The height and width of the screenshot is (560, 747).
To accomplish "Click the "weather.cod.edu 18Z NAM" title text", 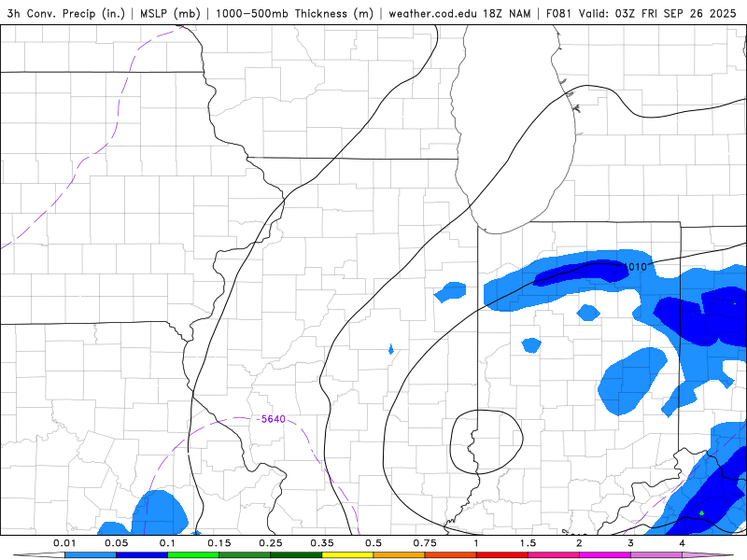I will point(459,13).
